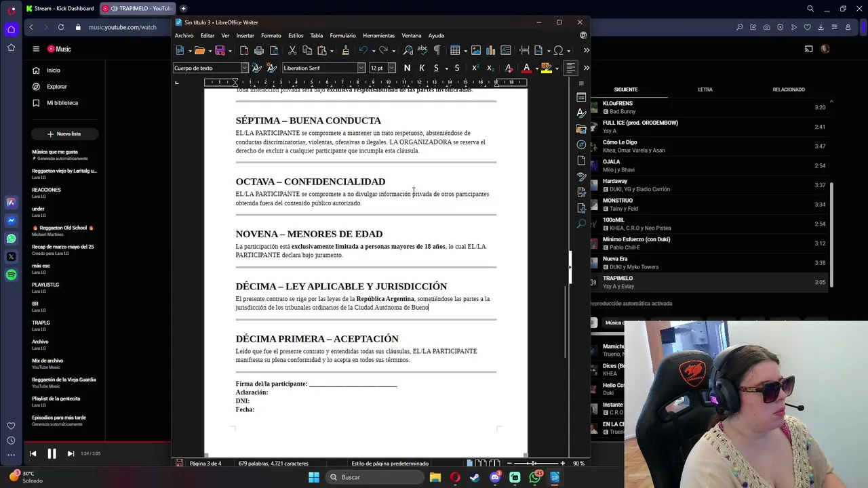Screen dimensions: 868x488
Task: Click the Copy icon in Writer toolbar
Action: (307, 50)
